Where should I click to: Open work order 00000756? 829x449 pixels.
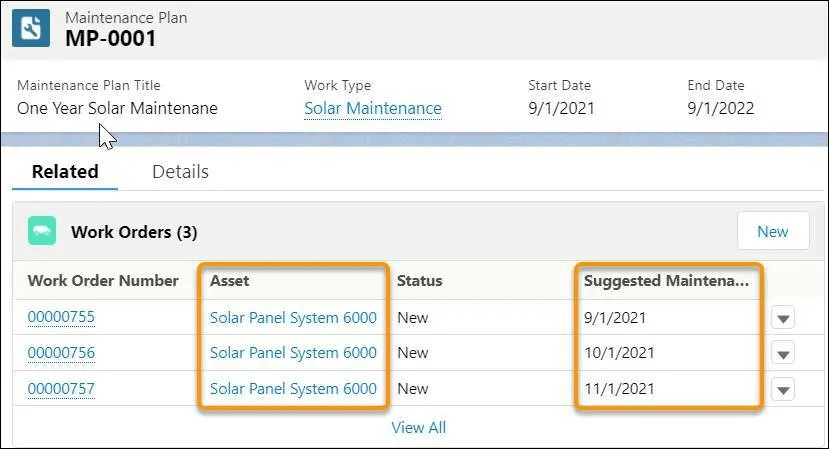coord(61,353)
